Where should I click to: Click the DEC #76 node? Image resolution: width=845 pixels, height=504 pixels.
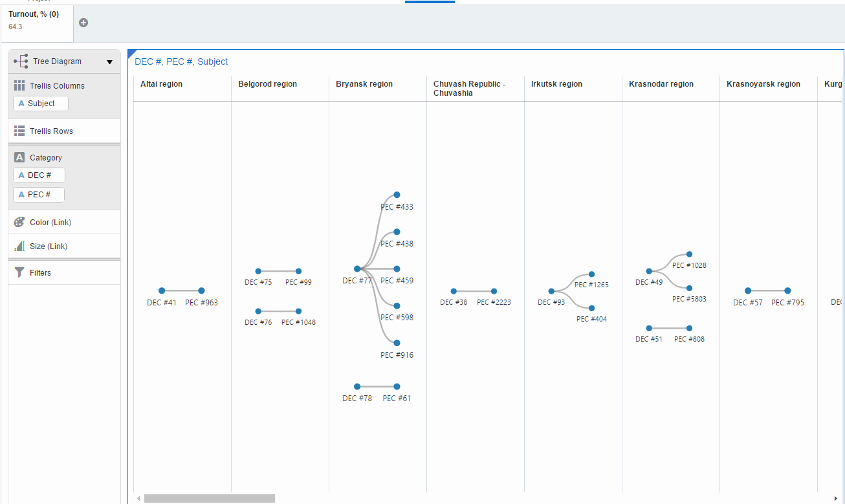[258, 311]
